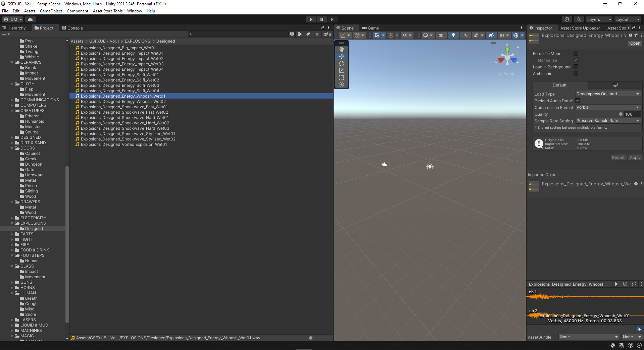The width and height of the screenshot is (644, 350).
Task: Expand the COMMUNICATIONS folder arrow
Action: pos(12,100)
